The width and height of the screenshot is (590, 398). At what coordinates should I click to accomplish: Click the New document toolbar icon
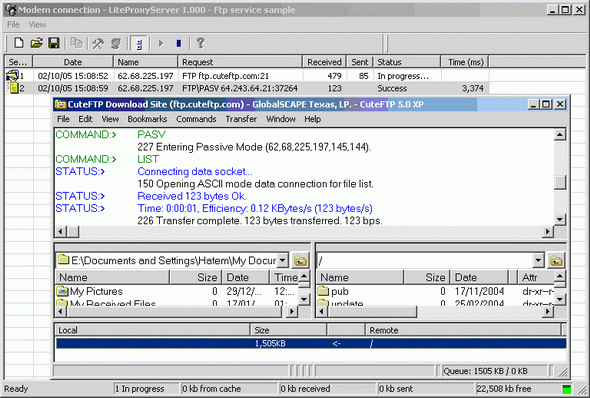pos(18,43)
